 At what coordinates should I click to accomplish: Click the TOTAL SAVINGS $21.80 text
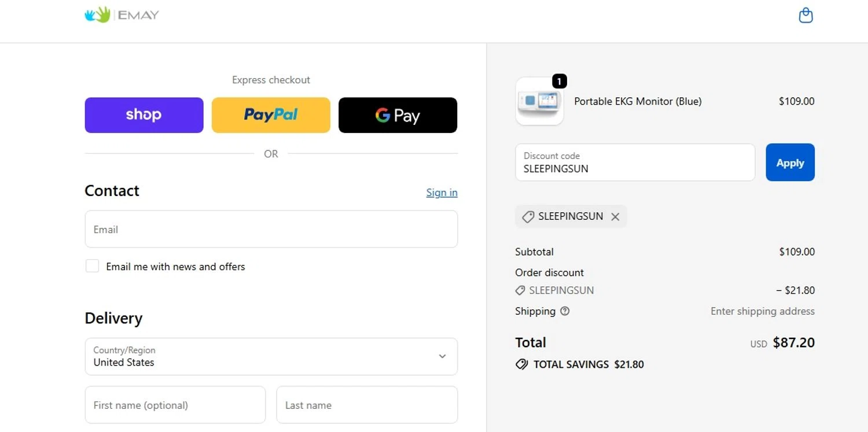[x=589, y=364]
